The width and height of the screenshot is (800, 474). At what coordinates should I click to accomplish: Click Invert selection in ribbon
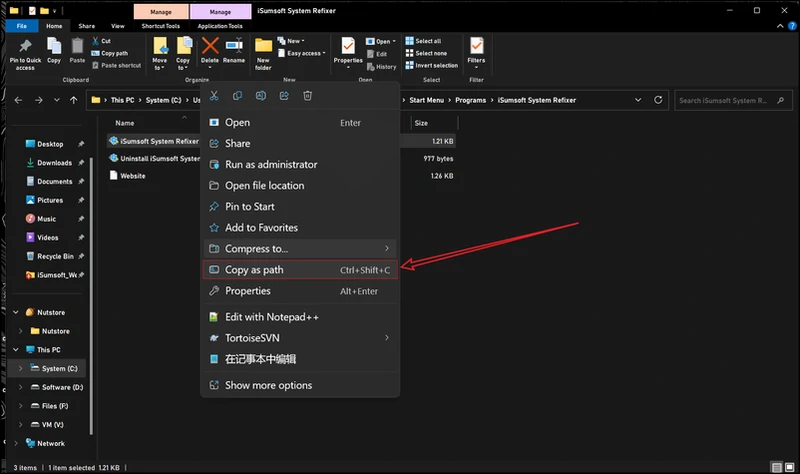434,65
